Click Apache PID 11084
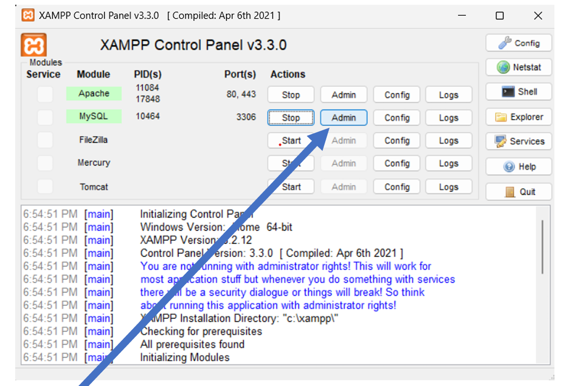Viewport: 588px width, 386px height. tap(147, 88)
